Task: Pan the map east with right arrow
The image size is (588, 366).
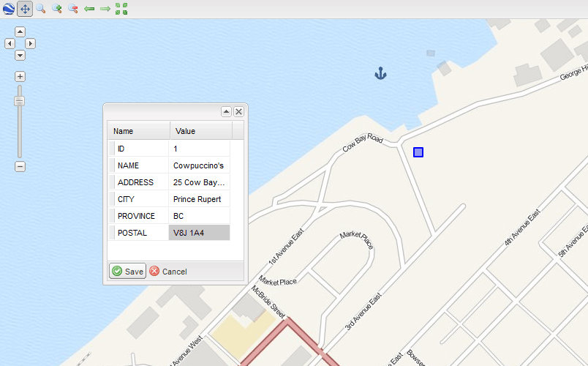Action: click(31, 44)
